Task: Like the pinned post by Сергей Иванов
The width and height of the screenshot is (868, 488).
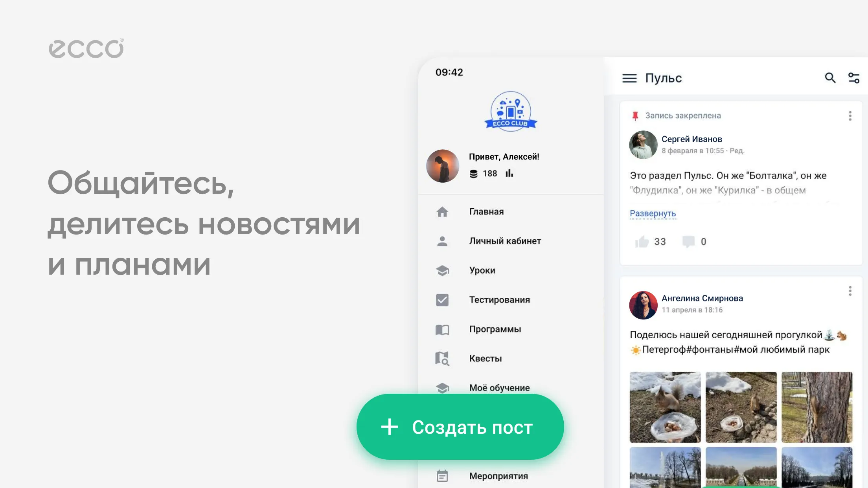Action: click(x=642, y=242)
